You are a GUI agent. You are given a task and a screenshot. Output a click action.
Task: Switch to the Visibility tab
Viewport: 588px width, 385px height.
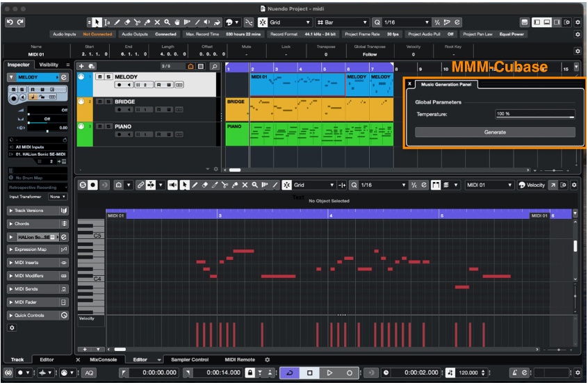[x=49, y=65]
